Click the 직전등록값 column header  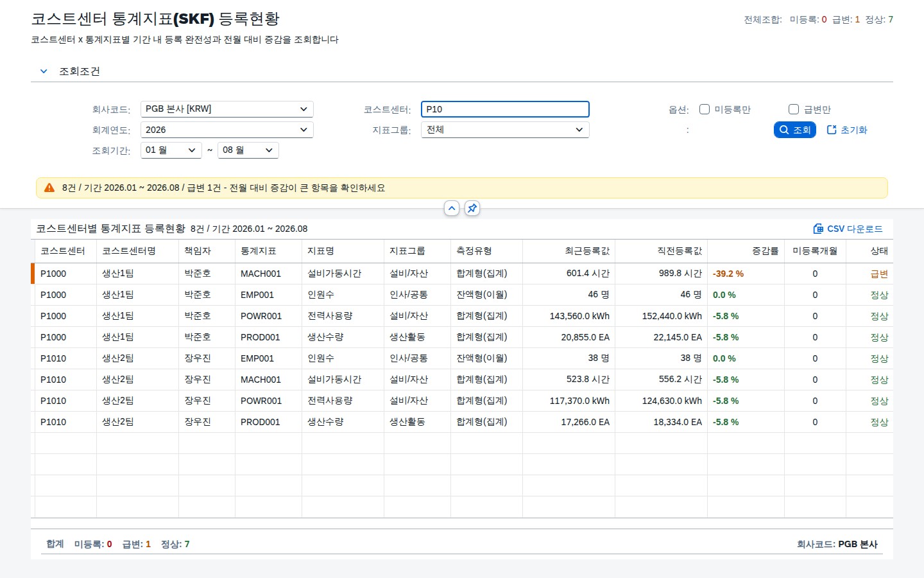pyautogui.click(x=661, y=251)
